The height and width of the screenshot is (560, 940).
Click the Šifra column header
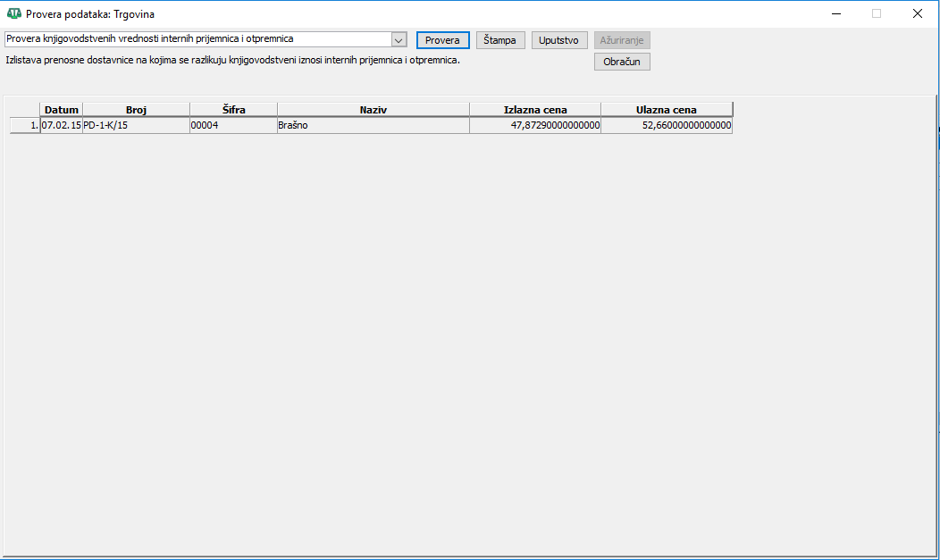233,110
